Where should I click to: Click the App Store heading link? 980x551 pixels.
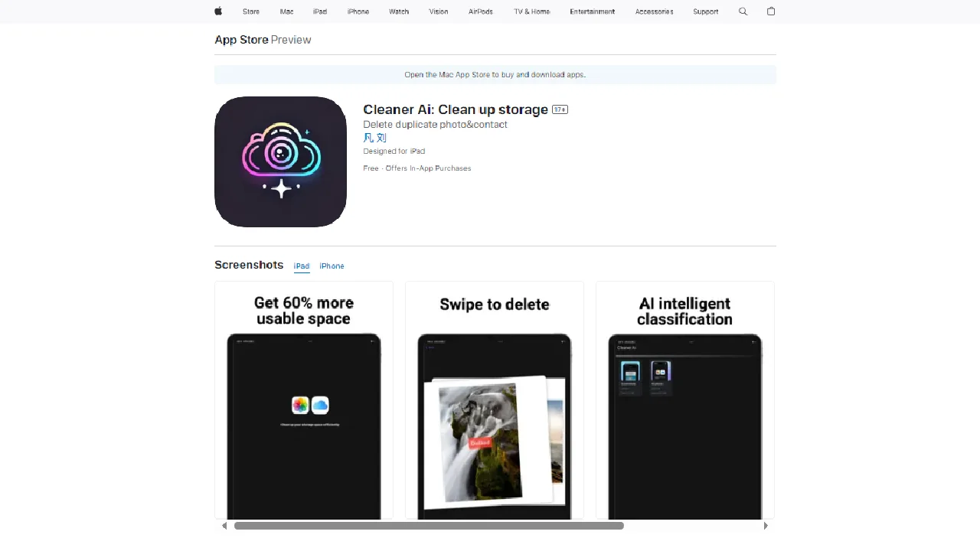[241, 40]
